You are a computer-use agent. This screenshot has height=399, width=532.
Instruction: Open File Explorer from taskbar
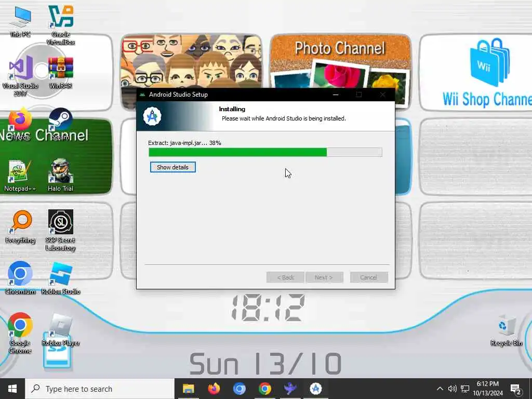[188, 389]
